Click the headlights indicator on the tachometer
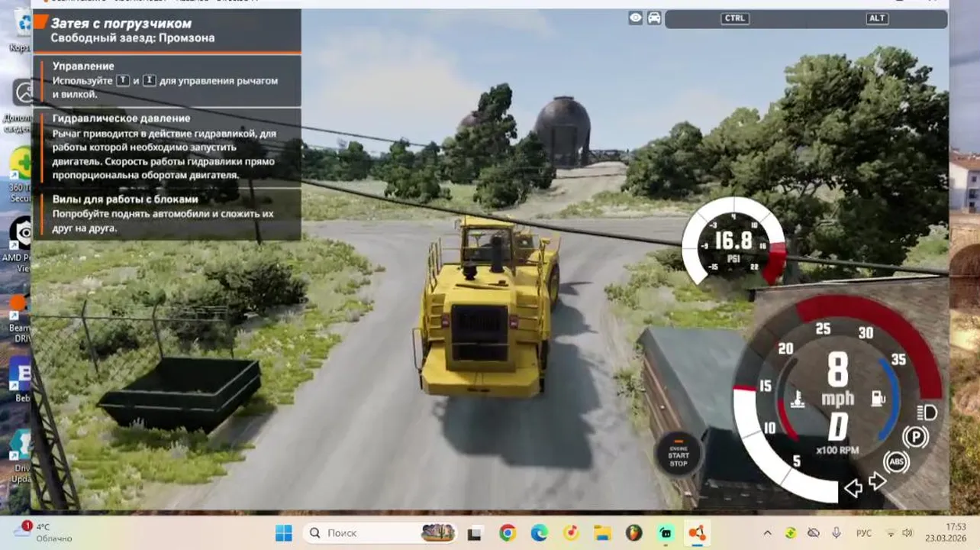The image size is (980, 550). [x=927, y=412]
